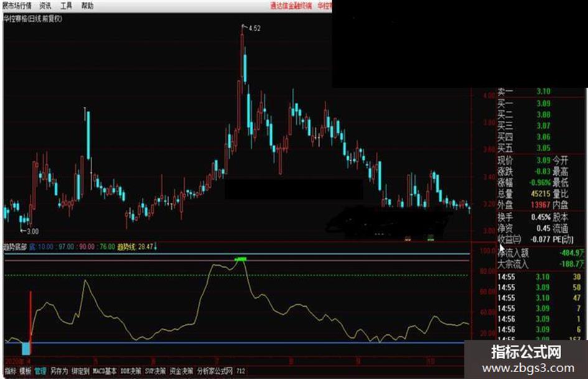Click the 最高 label in quote panel

click(x=561, y=172)
